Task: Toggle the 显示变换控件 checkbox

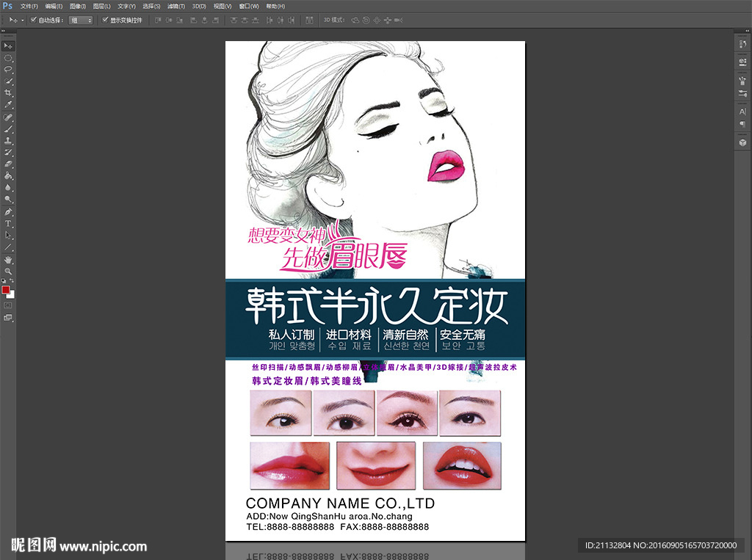Action: pos(105,20)
